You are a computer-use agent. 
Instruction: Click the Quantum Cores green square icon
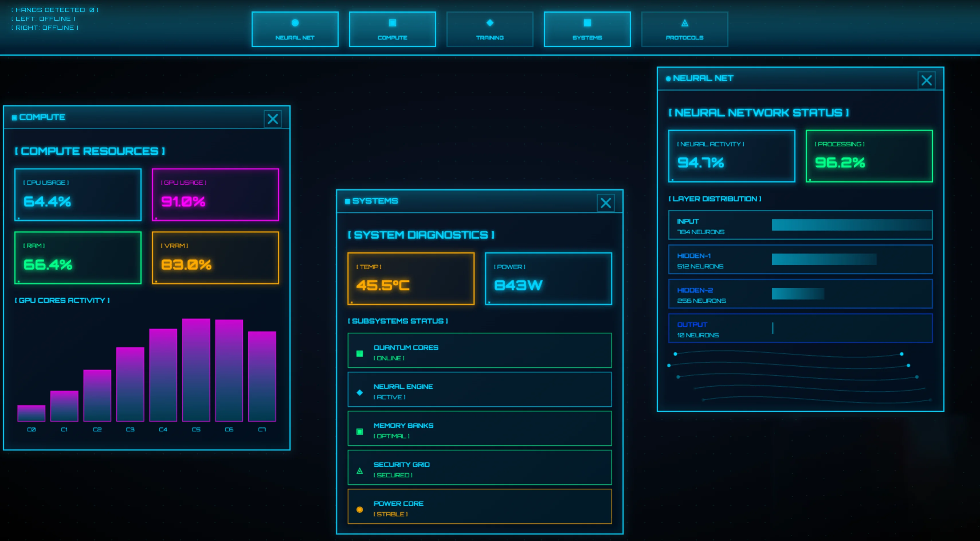[x=360, y=354]
